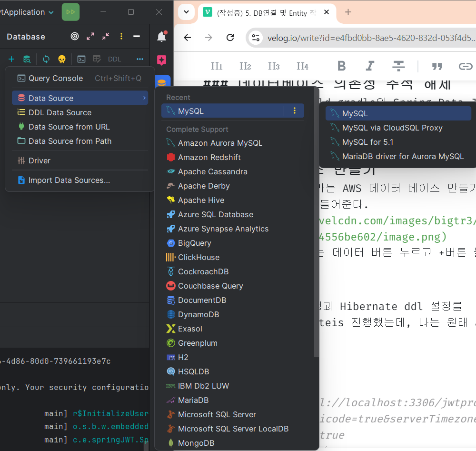Open a new browser tab
The height and width of the screenshot is (451, 476).
(348, 12)
